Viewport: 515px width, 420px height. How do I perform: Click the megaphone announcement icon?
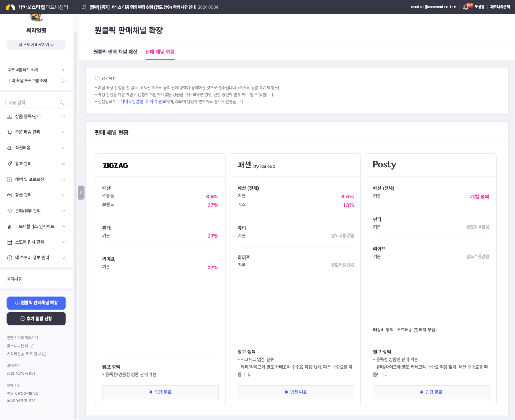pyautogui.click(x=84, y=7)
